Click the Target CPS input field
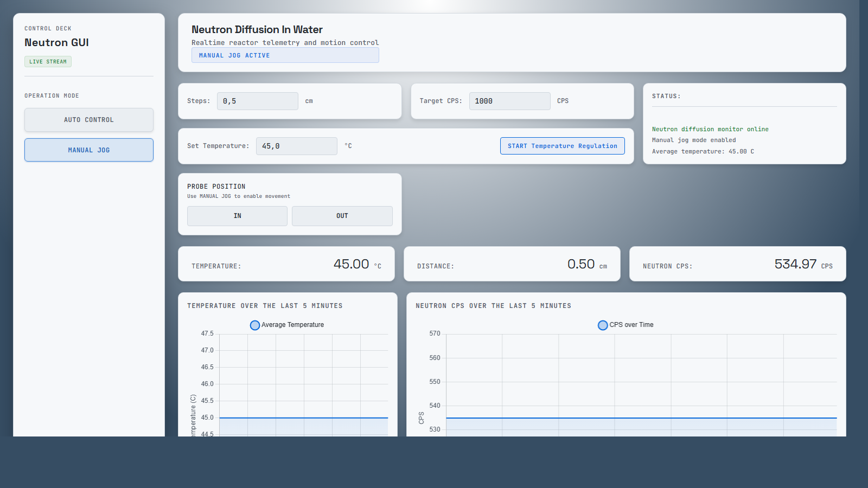This screenshot has height=488, width=868. (510, 101)
